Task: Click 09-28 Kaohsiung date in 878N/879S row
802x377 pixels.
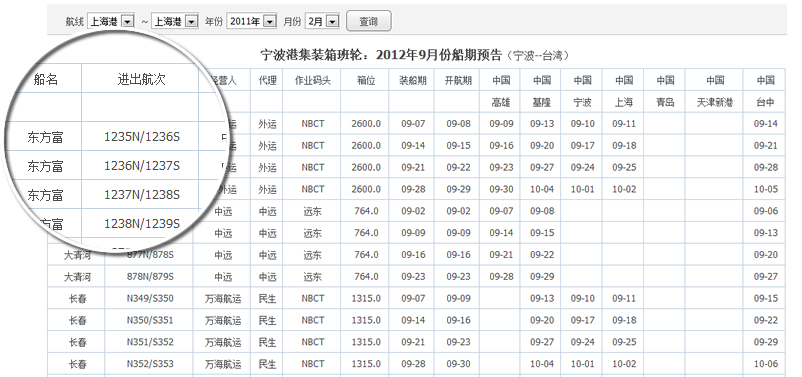Action: (x=501, y=277)
